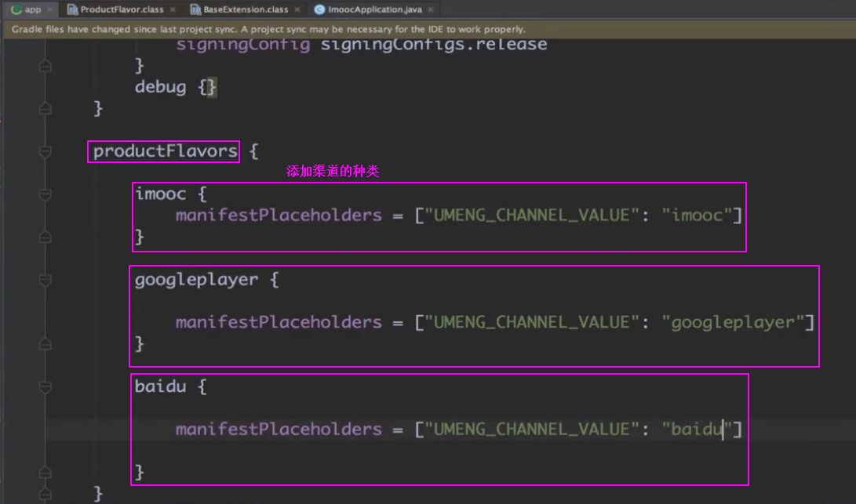Click the class file icon on the BaseExtension.class tab
Viewport: 856px width, 504px height.
pos(195,9)
